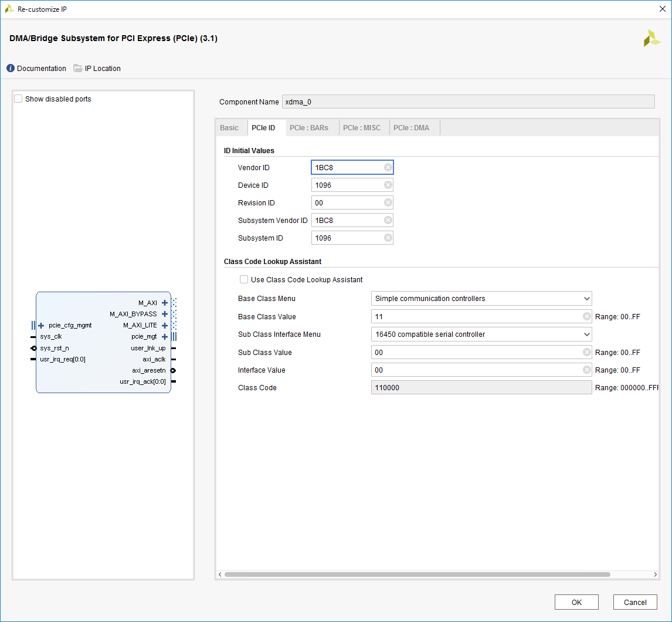Expand the pcie_cfg_mgmt port plus icon
Screen dimensions: 672x622
[x=41, y=326]
